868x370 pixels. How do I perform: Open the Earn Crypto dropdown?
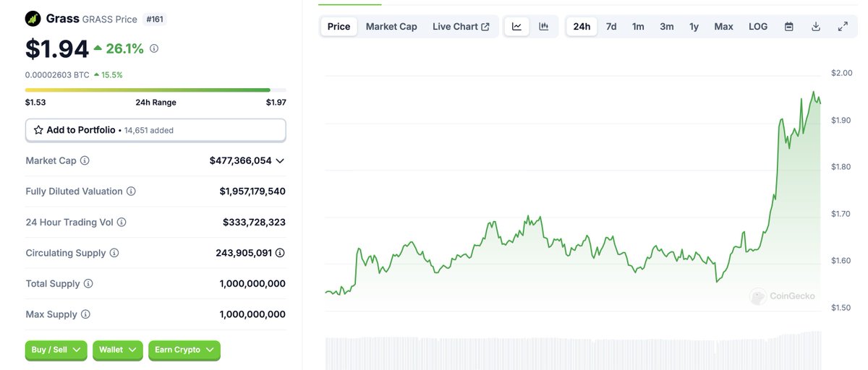[x=184, y=350]
